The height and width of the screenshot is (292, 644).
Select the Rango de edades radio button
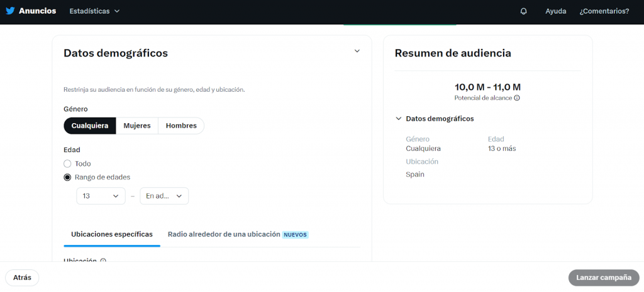(67, 177)
